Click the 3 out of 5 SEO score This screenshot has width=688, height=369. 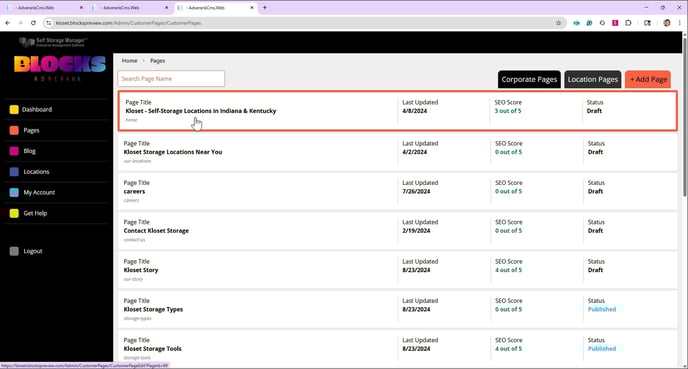tap(508, 111)
